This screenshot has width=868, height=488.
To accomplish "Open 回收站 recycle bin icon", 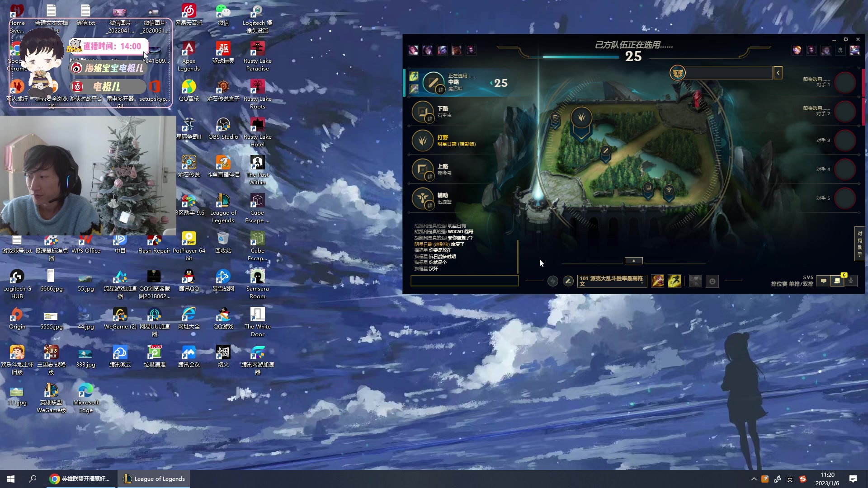I will pos(223,243).
